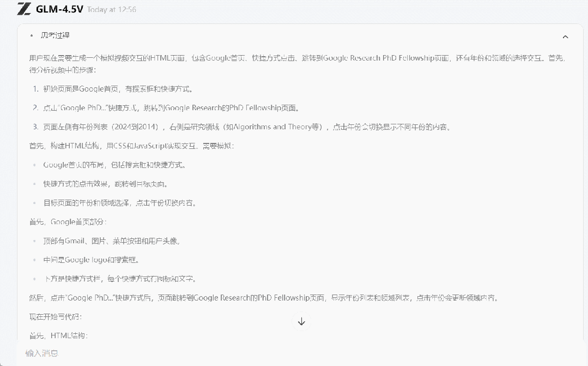
Task: Click the bullet beside Google首页的布局 item
Action: tap(34, 165)
